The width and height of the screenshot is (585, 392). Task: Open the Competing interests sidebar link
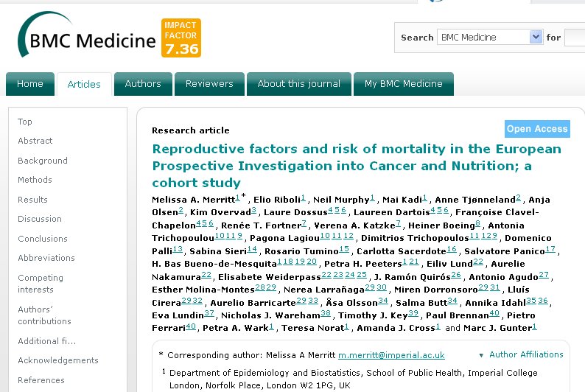click(x=41, y=284)
